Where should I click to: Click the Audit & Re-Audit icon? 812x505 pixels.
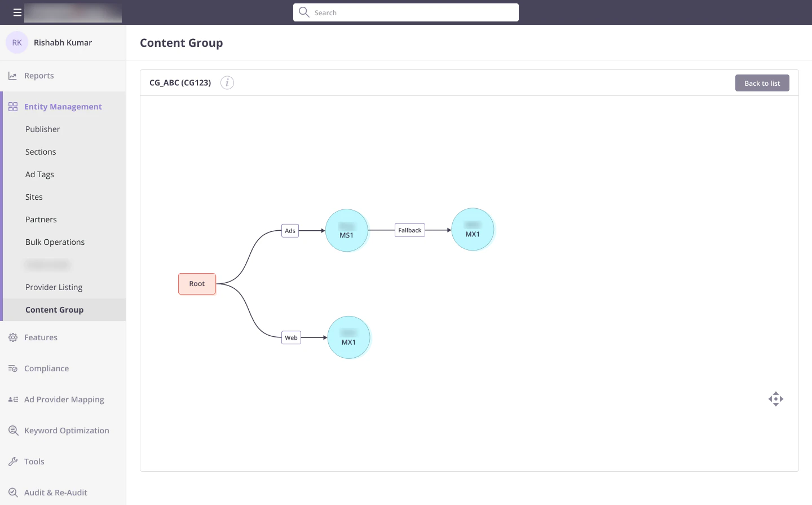[x=13, y=493]
